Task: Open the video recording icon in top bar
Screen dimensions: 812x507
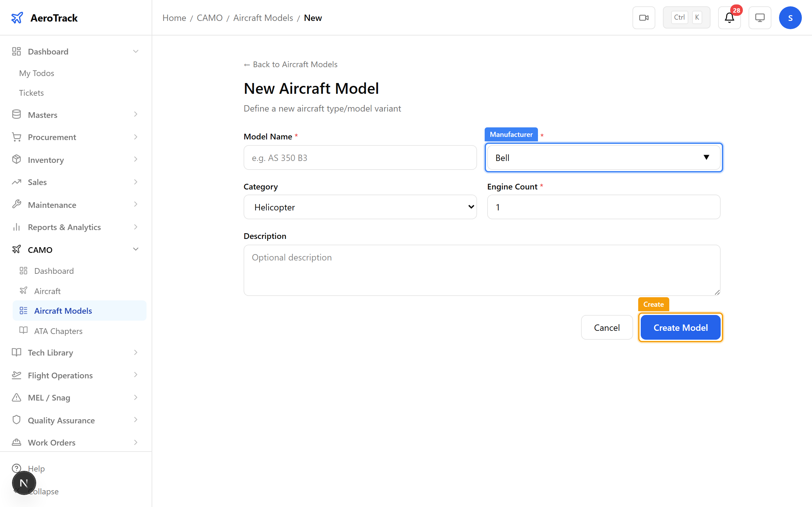Action: 643,17
